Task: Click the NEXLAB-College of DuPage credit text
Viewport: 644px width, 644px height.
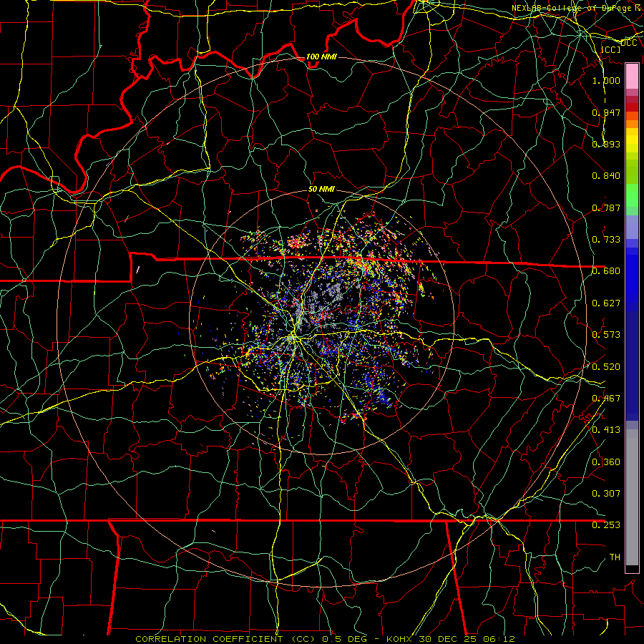Action: coord(577,8)
